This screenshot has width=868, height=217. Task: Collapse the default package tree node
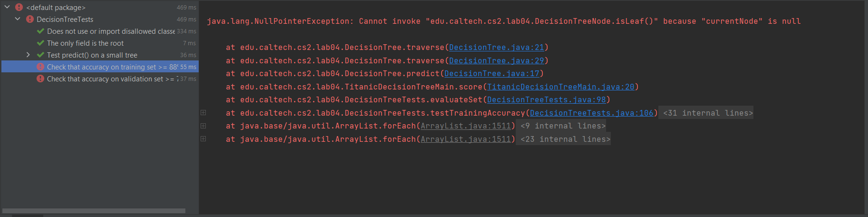click(x=7, y=7)
